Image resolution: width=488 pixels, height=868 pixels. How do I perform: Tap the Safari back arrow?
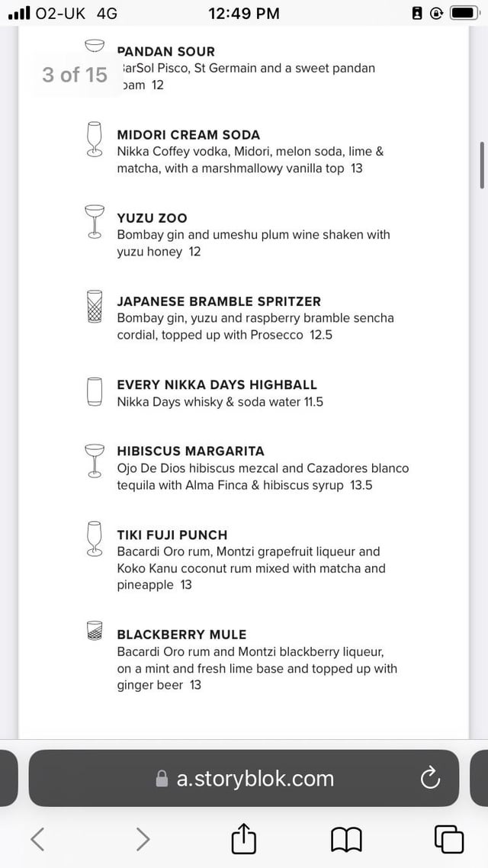click(x=37, y=839)
